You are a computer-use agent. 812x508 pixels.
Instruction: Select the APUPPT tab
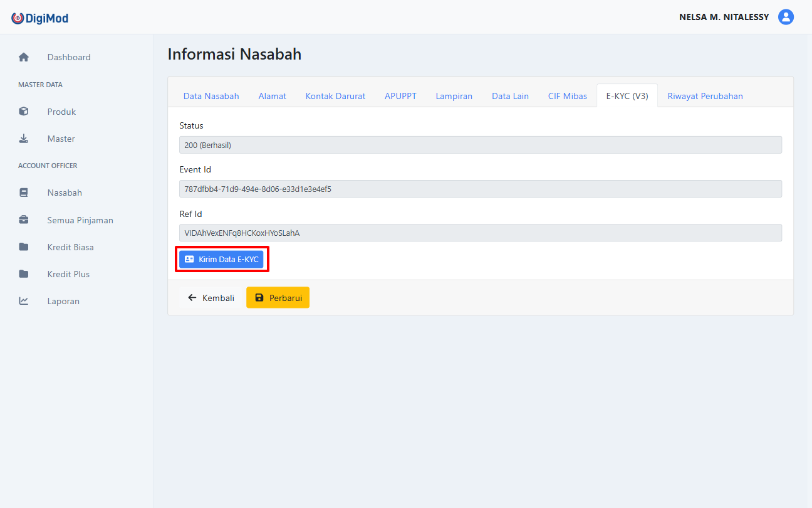pyautogui.click(x=400, y=96)
